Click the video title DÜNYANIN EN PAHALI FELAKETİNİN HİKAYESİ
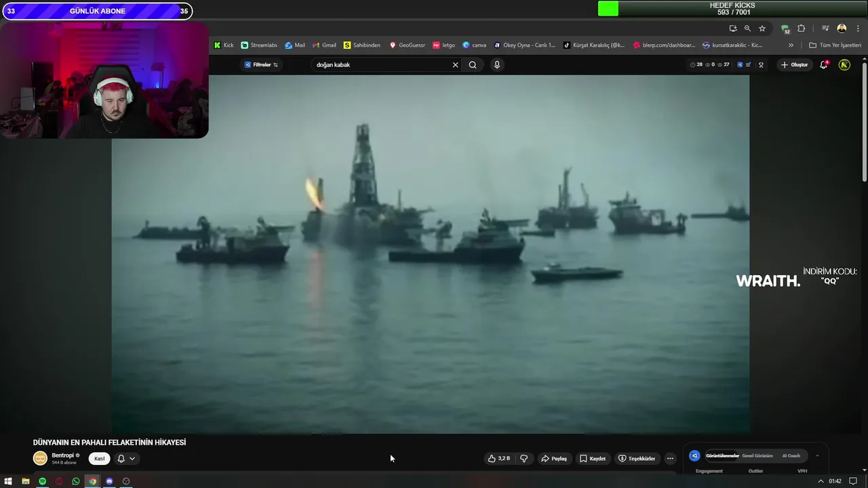The width and height of the screenshot is (868, 488). coord(109,443)
